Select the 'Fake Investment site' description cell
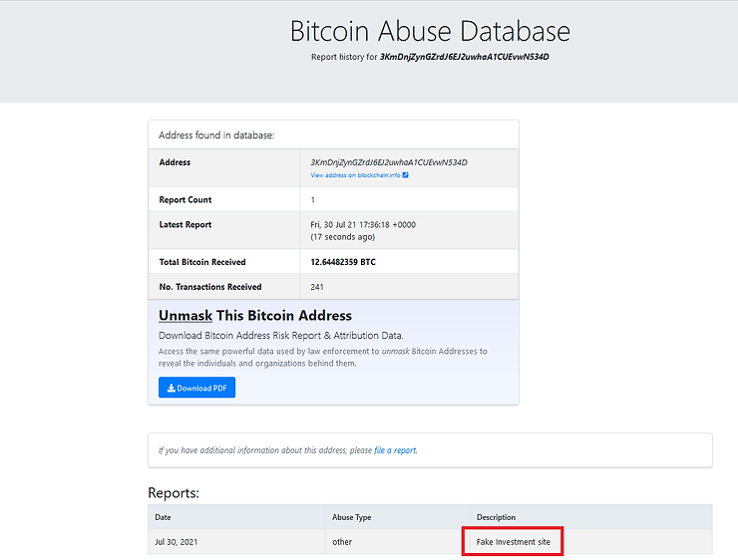The height and width of the screenshot is (560, 738). coord(514,542)
